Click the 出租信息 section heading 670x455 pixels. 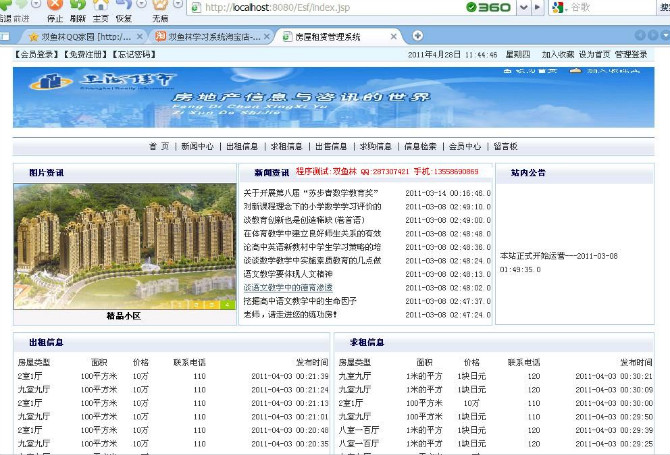(x=46, y=343)
